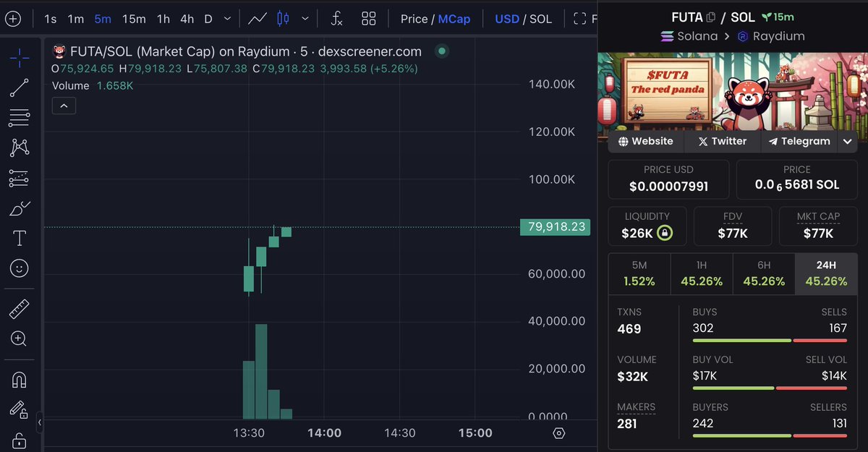Select the 5m timeframe
Screen dimensions: 868x452
click(x=103, y=19)
